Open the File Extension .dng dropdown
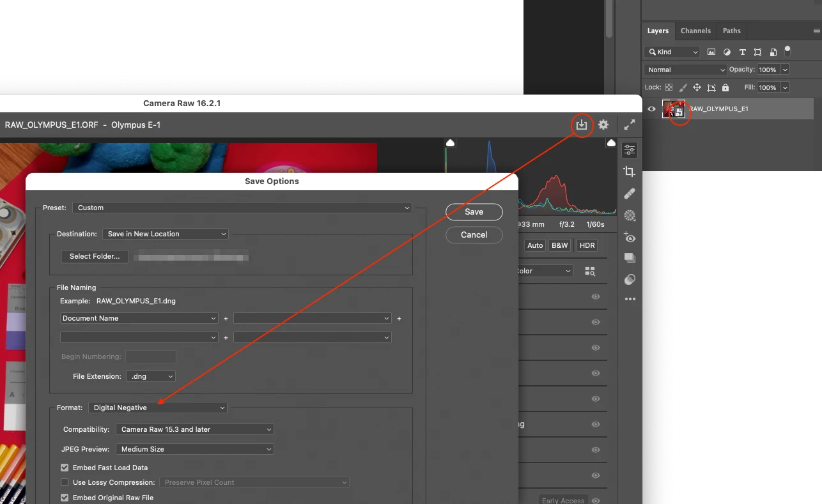 (150, 376)
